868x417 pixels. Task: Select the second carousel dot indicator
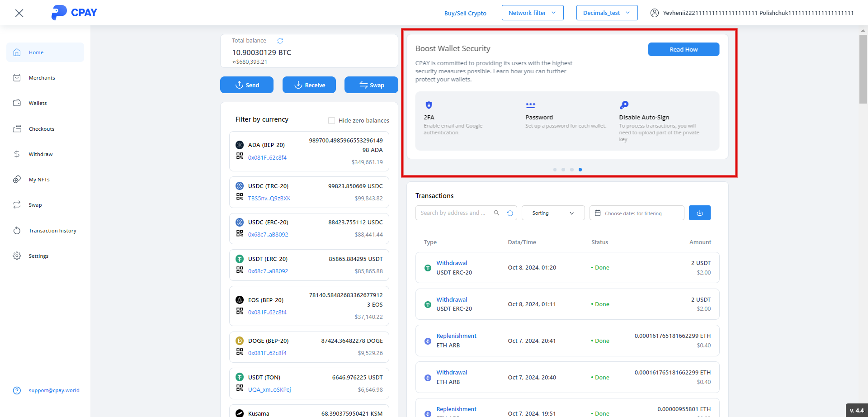[x=563, y=170]
